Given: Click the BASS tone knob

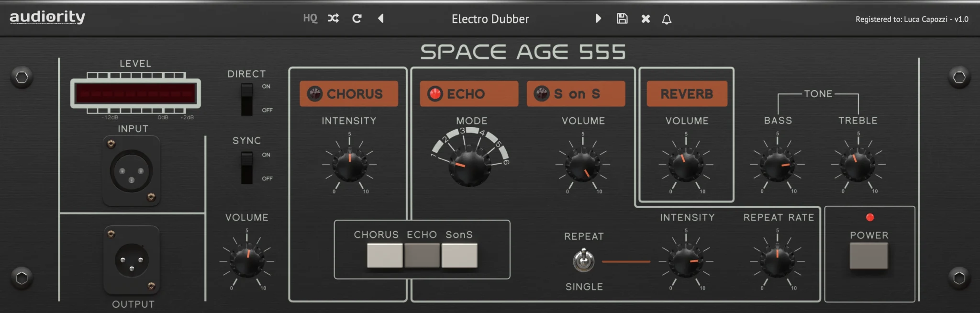Looking at the screenshot, I should pyautogui.click(x=777, y=165).
